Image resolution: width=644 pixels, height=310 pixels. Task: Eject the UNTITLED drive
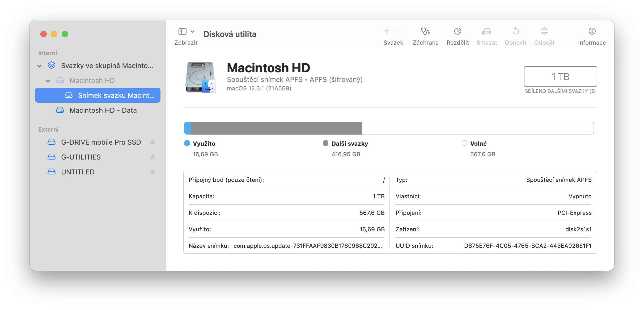tap(152, 172)
